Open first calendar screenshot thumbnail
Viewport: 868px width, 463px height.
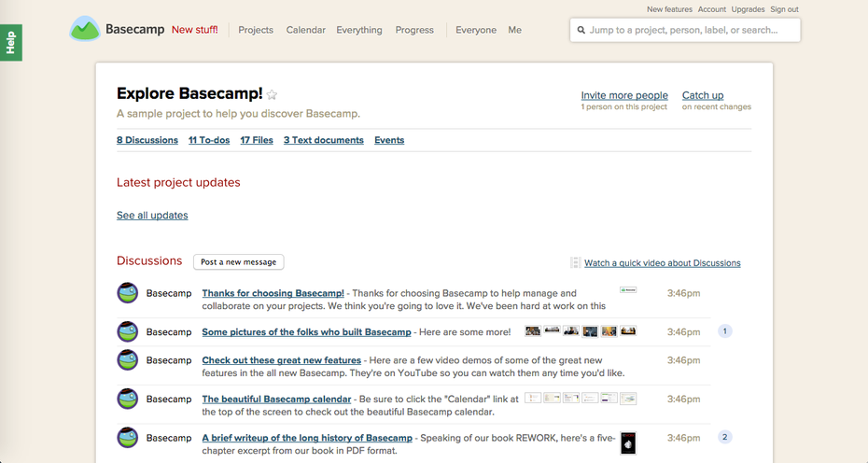(x=533, y=398)
